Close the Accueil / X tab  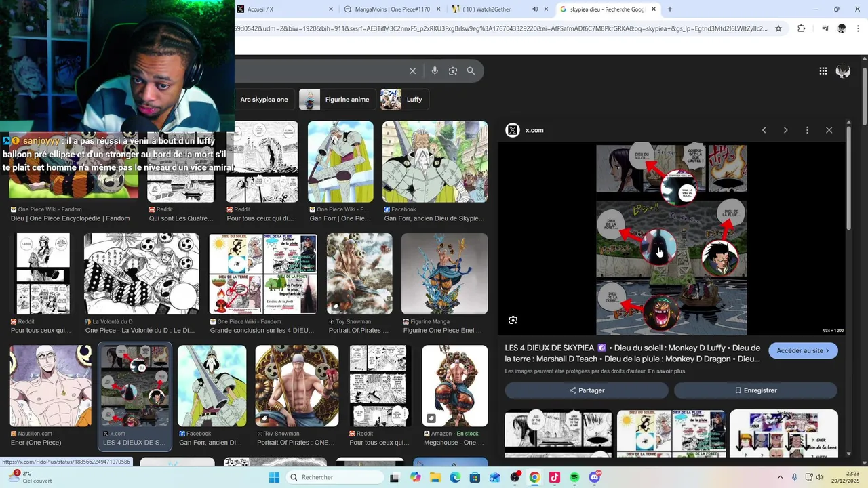pos(331,9)
